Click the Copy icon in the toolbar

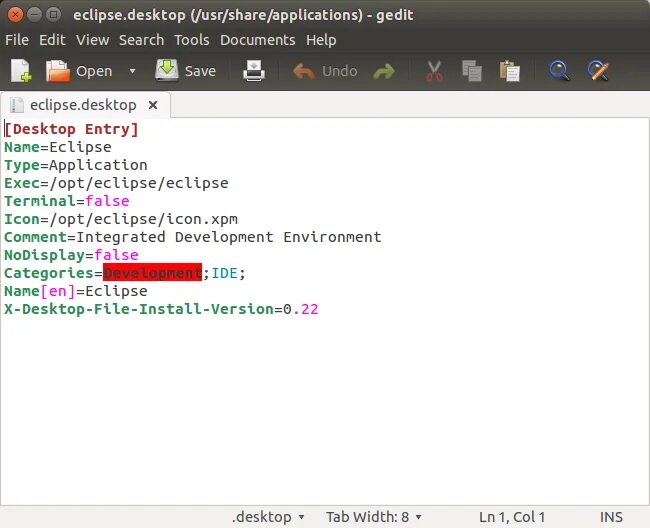472,71
